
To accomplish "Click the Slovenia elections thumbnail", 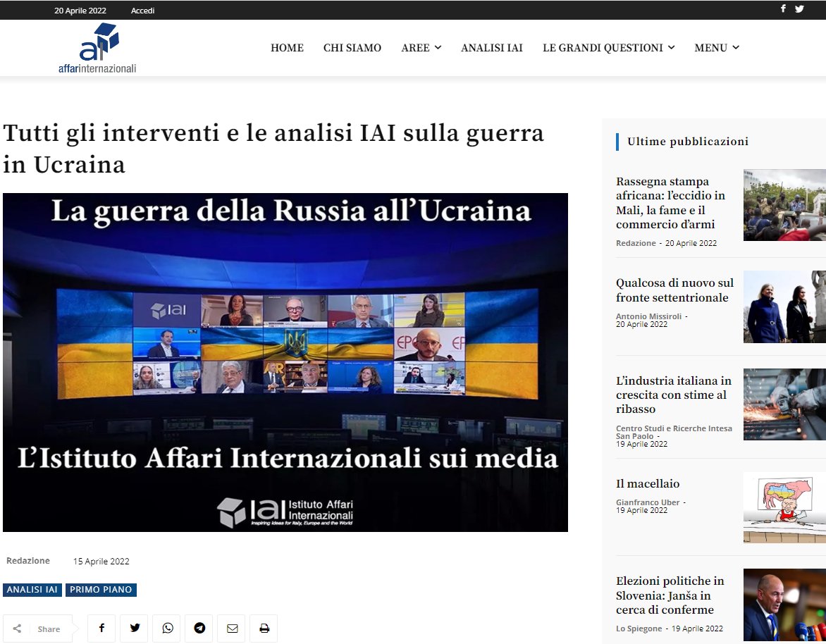I will pyautogui.click(x=784, y=605).
